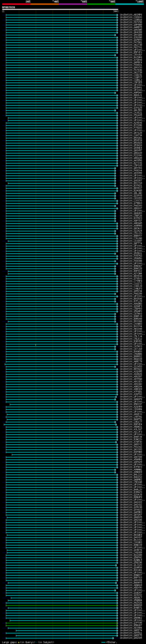Choose the UniRef100_Q5KNK2 entry

click(131, 618)
